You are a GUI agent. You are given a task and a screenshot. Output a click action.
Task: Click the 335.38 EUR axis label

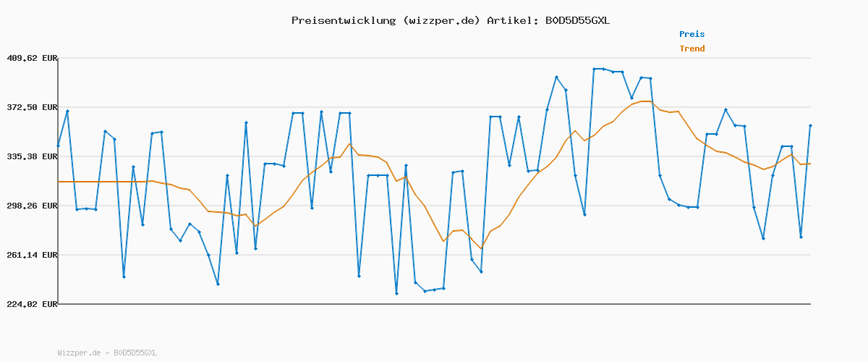tap(31, 156)
